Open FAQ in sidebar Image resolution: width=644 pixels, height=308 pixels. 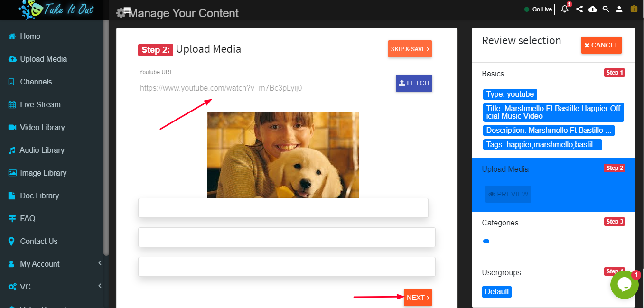pyautogui.click(x=28, y=218)
